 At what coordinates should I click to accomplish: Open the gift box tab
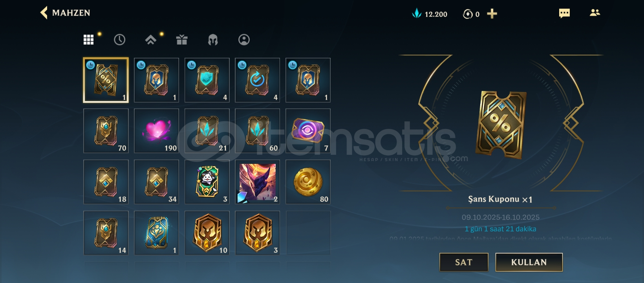coord(182,40)
